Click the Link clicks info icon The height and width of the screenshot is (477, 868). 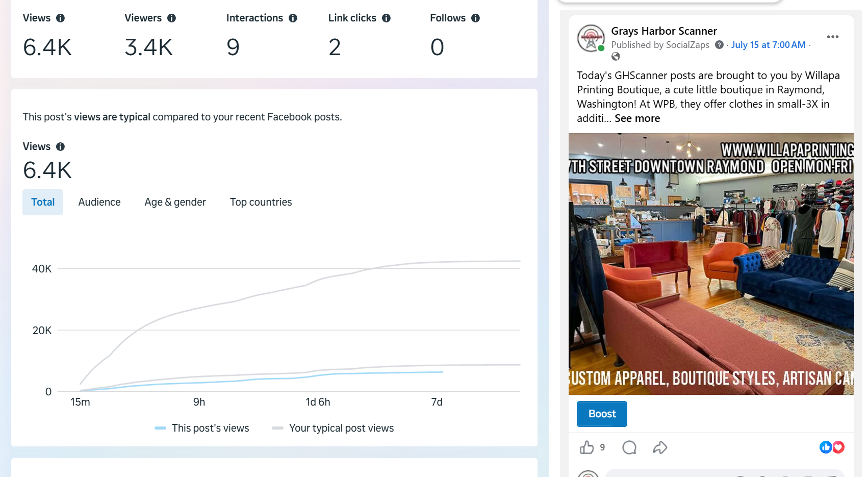pyautogui.click(x=386, y=18)
